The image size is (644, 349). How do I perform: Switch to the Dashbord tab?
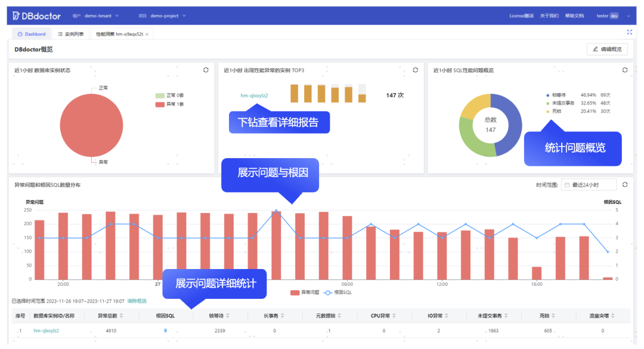31,34
